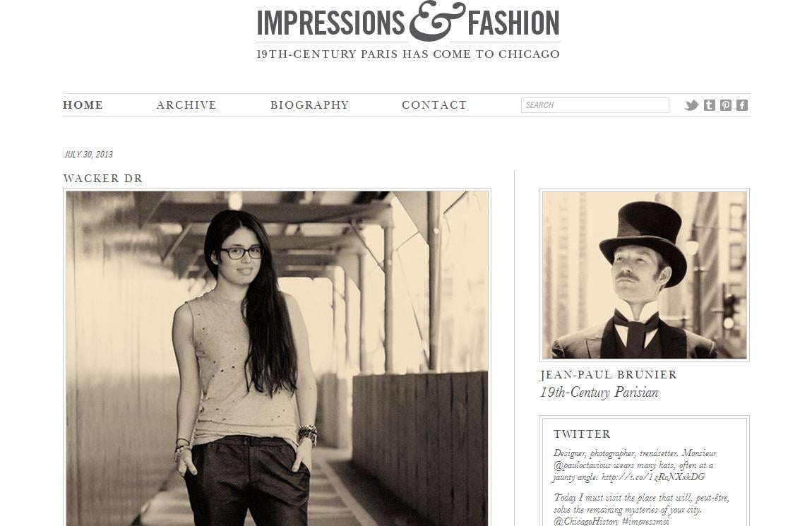The height and width of the screenshot is (526, 812).
Task: Click the Twitter widget heading
Action: click(582, 434)
